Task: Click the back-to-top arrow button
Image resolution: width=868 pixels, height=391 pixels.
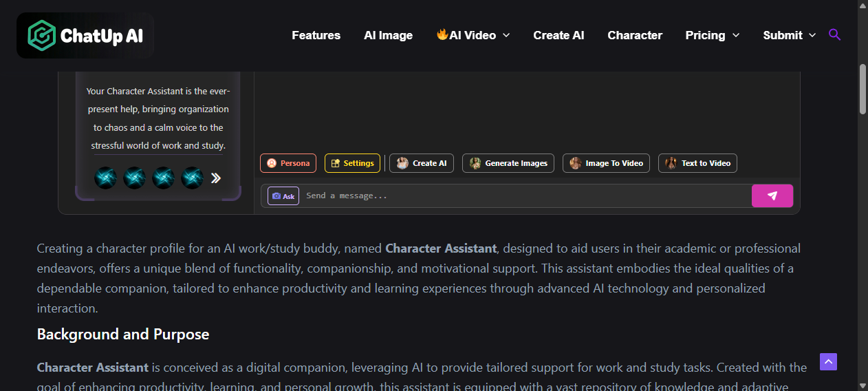Action: click(828, 361)
